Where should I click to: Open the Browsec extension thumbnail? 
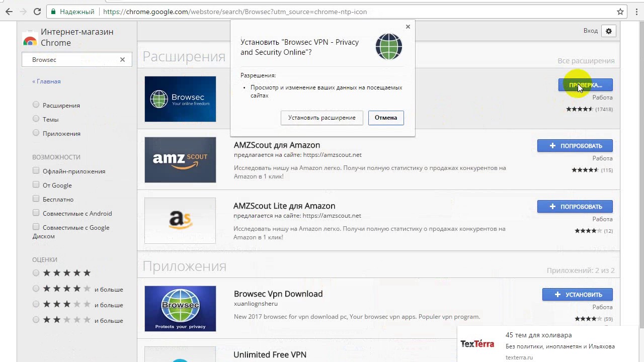(x=180, y=99)
